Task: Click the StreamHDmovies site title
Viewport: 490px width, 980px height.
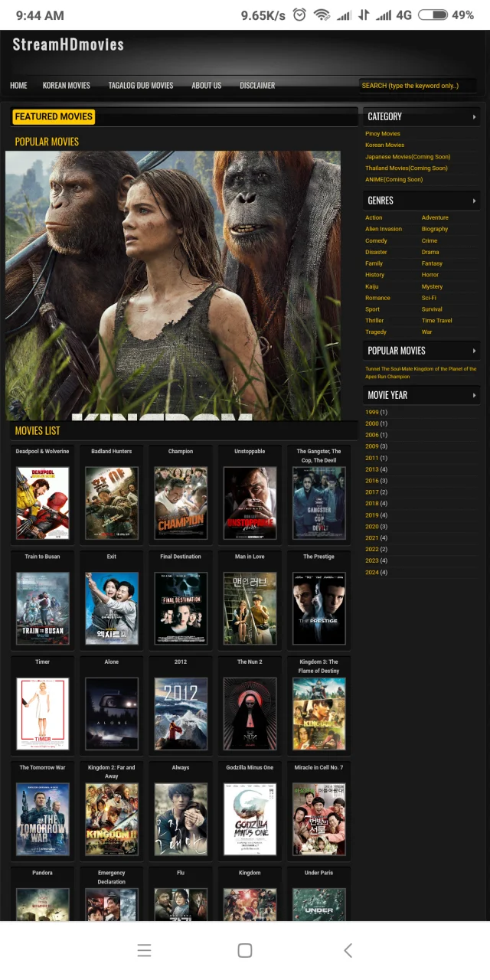Action: tap(68, 44)
